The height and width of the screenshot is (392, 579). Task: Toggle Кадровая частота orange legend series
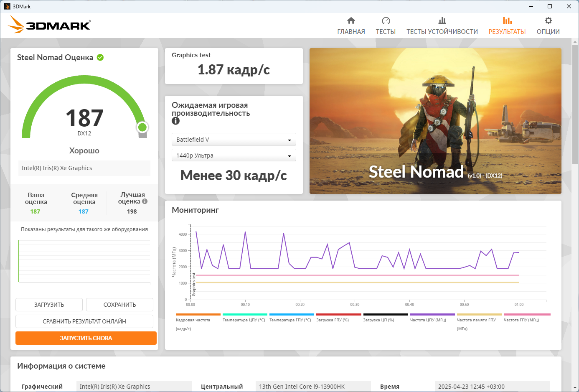click(x=198, y=315)
